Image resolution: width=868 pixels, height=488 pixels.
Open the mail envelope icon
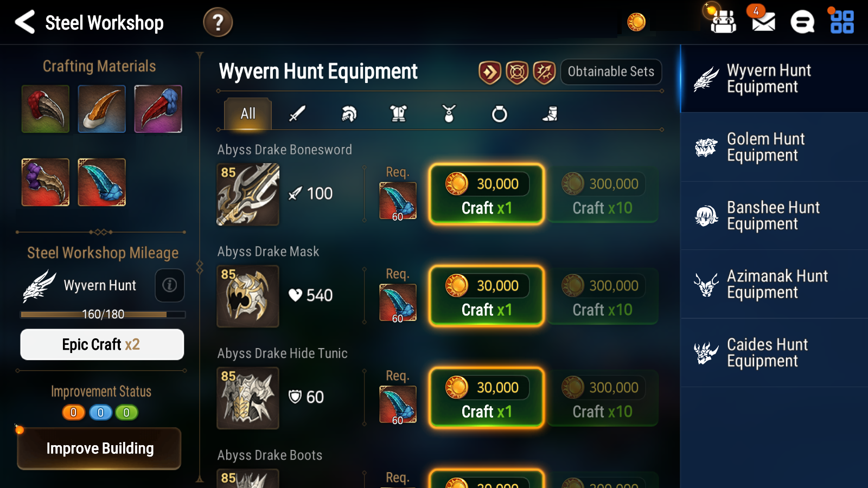(x=763, y=22)
